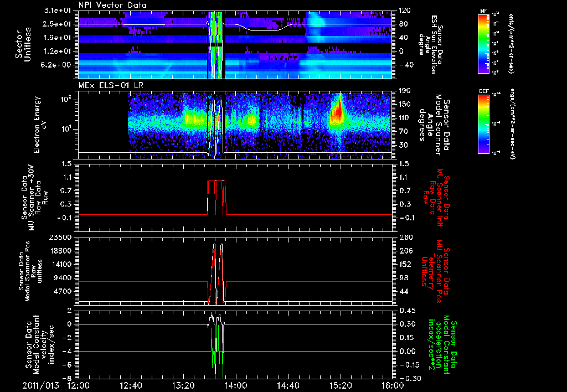The height and width of the screenshot is (392, 567).
Task: Click the MU Scanner +30V Raw Data label
Action: 34,198
